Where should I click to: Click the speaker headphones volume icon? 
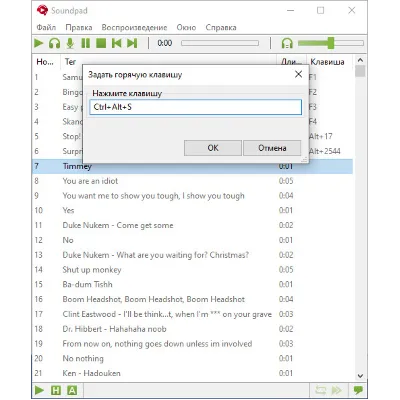pos(287,43)
